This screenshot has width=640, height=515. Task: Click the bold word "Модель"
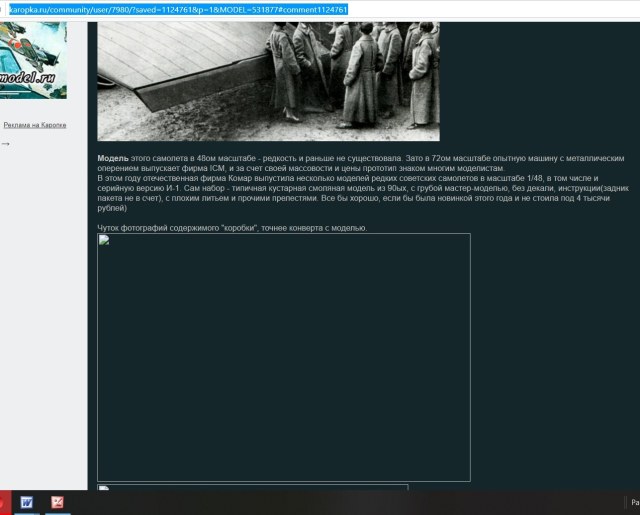(113, 160)
